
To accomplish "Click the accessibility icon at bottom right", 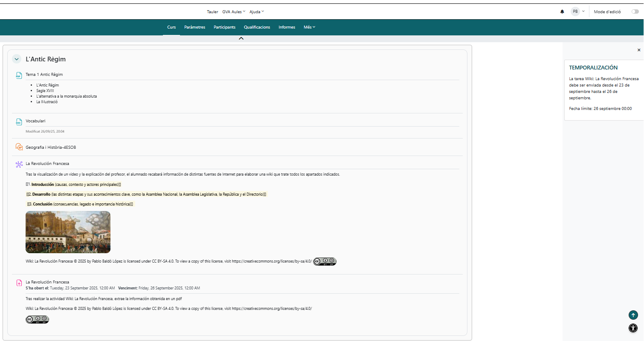I will click(x=633, y=328).
